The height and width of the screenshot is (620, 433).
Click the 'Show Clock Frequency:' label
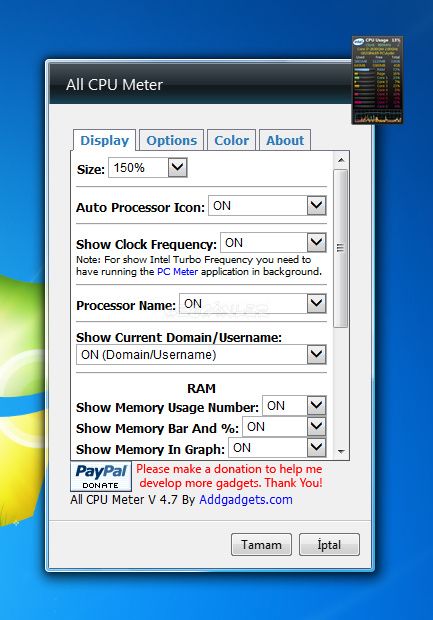(x=146, y=244)
